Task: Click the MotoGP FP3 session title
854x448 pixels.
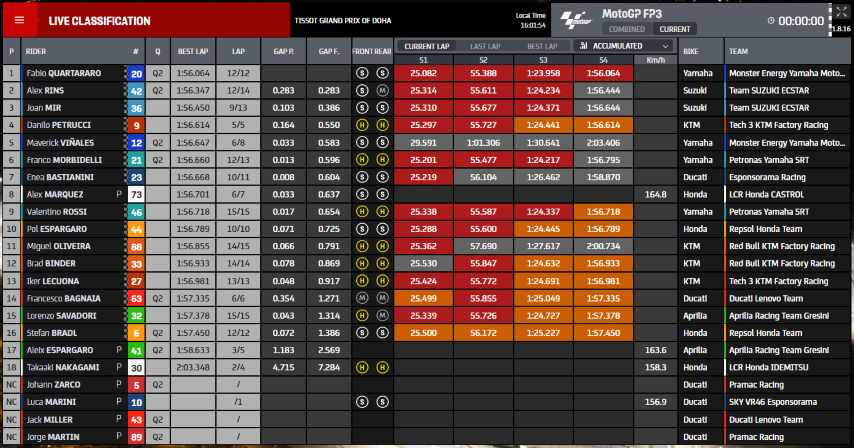Action: [x=632, y=14]
